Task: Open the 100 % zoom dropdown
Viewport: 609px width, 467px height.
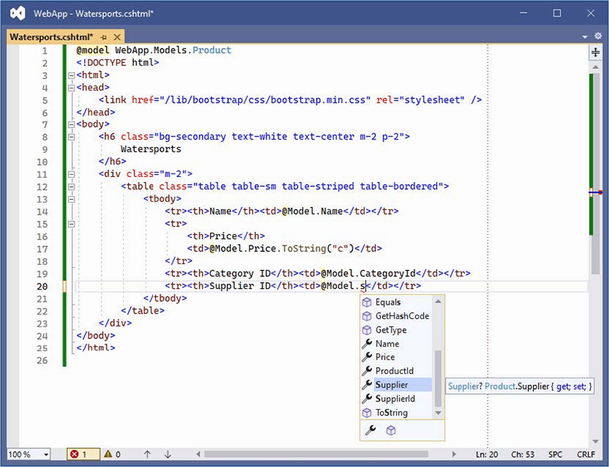Action: (x=46, y=454)
